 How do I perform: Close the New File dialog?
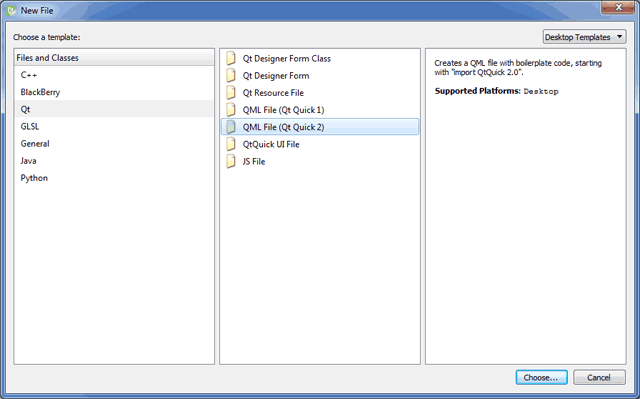tap(618, 7)
